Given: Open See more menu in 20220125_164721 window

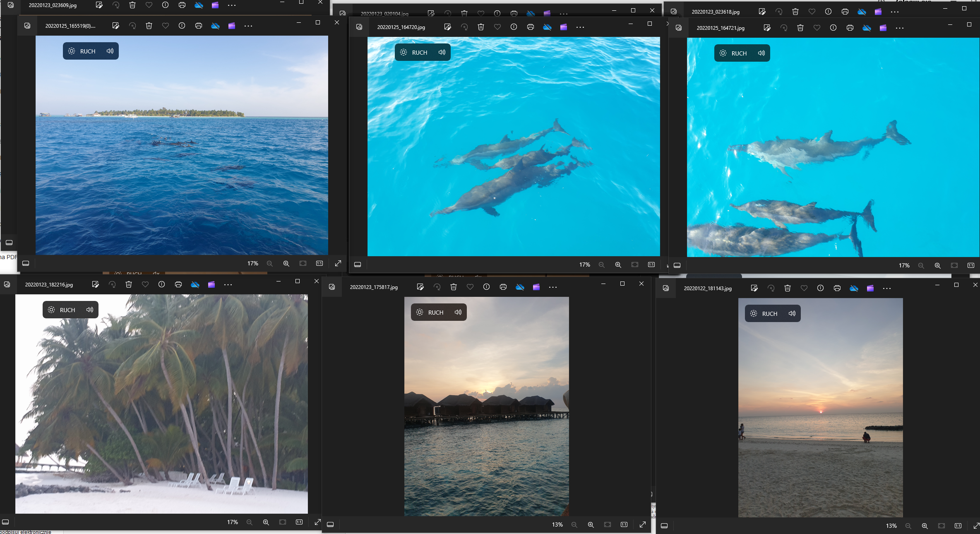Looking at the screenshot, I should coord(900,28).
